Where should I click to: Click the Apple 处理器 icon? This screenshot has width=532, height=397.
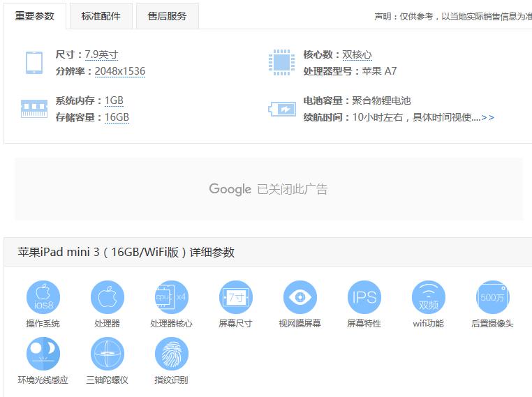108,297
